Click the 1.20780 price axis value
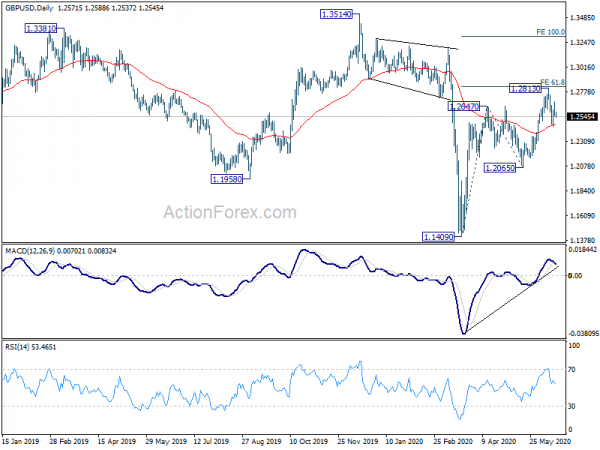Image resolution: width=600 pixels, height=450 pixels. point(582,166)
